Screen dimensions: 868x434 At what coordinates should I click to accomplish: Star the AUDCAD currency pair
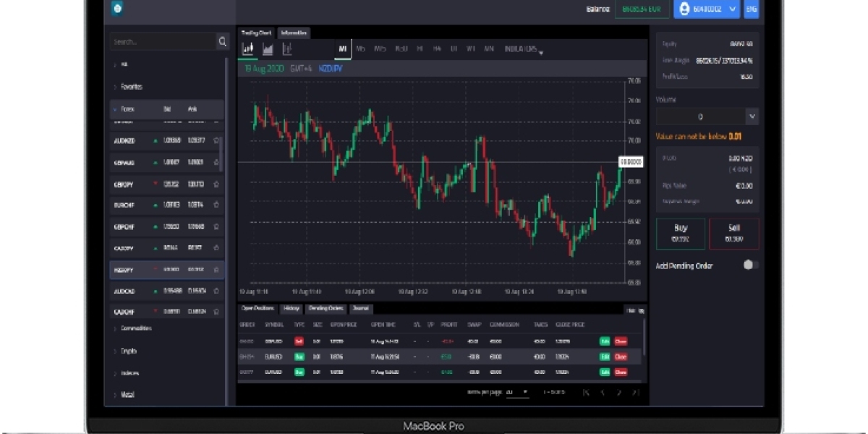(216, 291)
